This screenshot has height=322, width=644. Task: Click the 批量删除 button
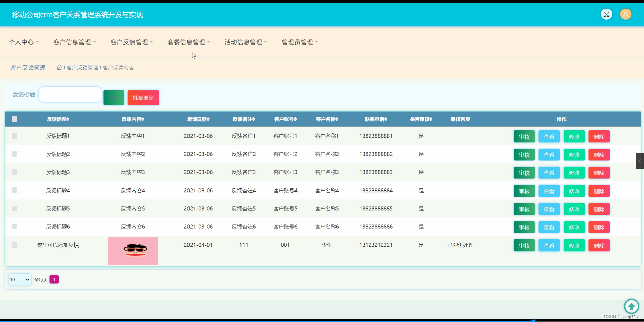[x=143, y=98]
